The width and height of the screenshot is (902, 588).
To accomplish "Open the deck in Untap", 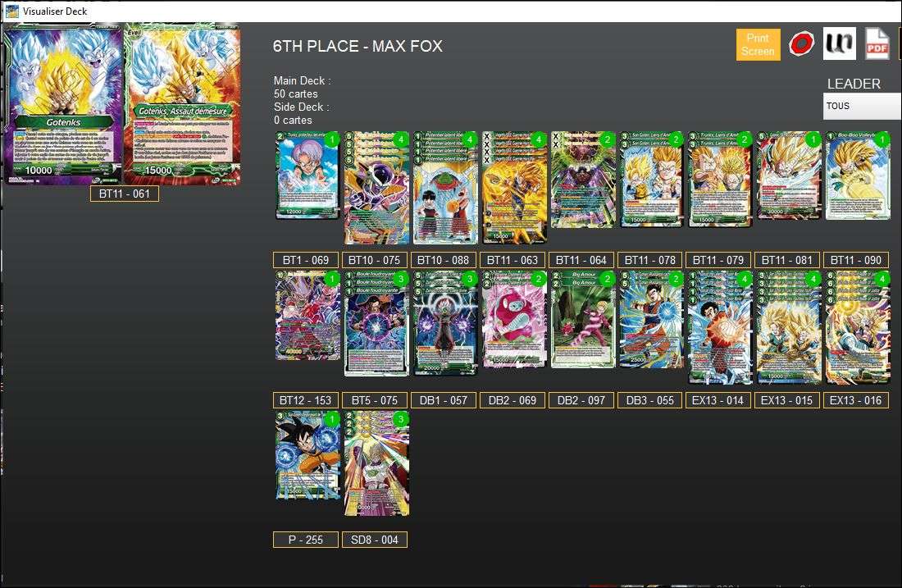I will pyautogui.click(x=838, y=43).
